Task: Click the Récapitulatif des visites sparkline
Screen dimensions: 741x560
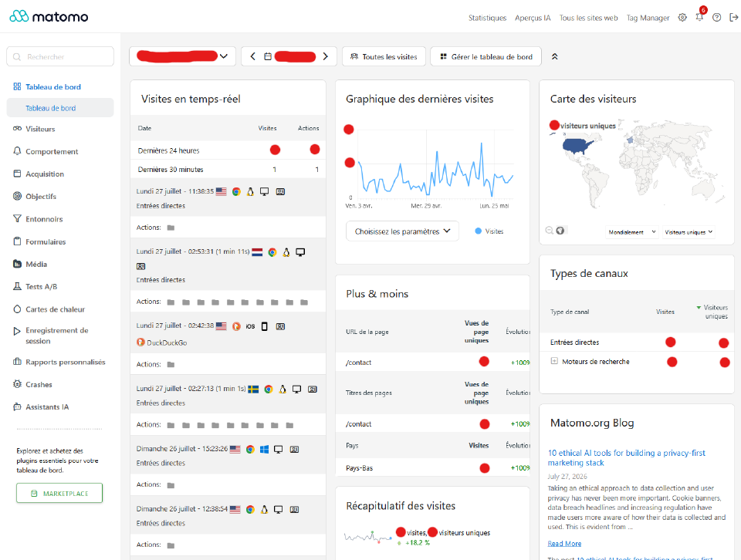Action: point(367,538)
